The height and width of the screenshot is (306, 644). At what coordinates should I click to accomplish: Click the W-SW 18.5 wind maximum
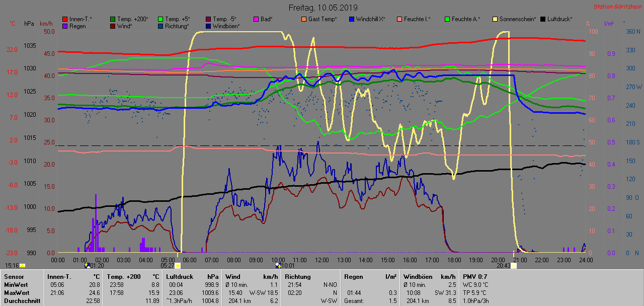pos(263,292)
